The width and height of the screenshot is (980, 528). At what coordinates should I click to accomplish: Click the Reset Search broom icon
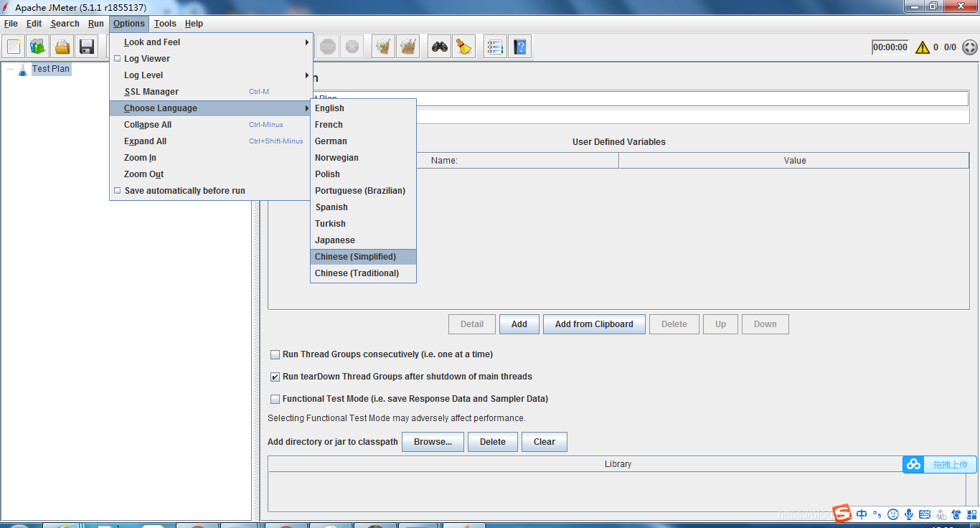click(x=464, y=47)
